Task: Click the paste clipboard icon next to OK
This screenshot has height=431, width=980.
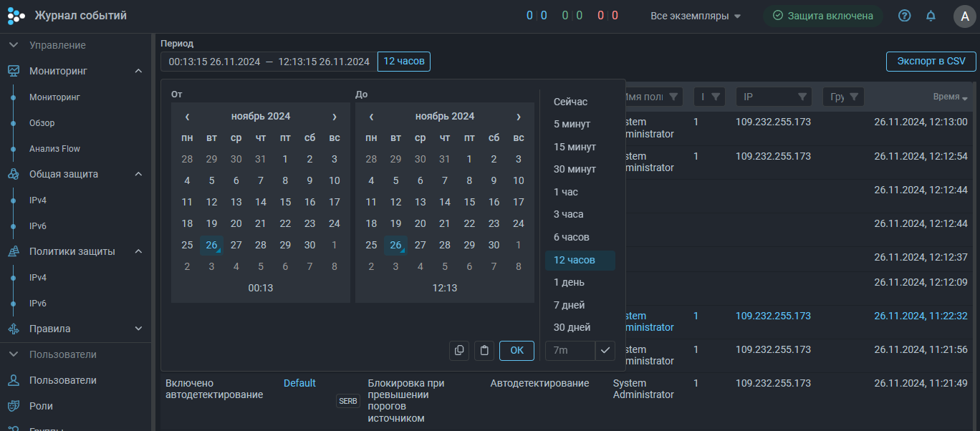Action: click(484, 350)
